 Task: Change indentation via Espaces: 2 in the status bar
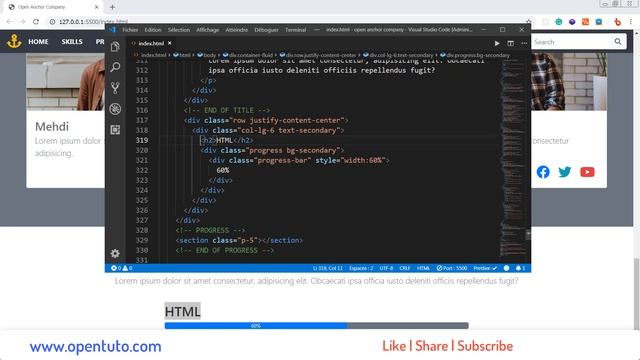[361, 268]
